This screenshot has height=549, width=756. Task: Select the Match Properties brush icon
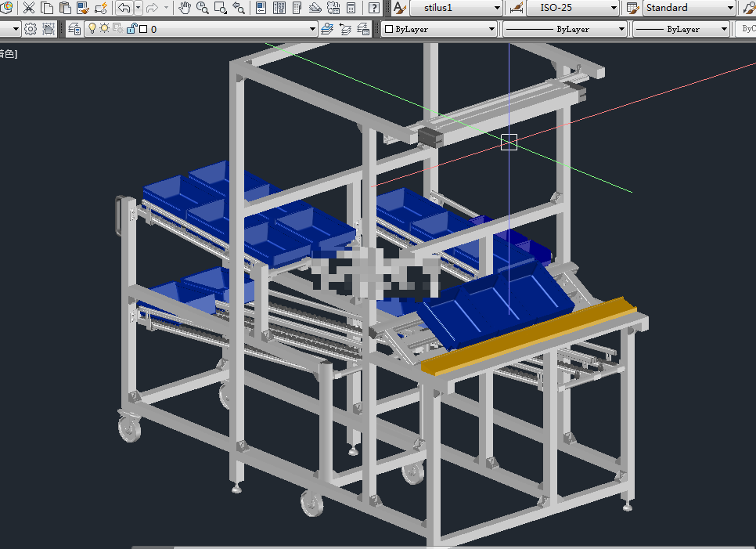[83, 8]
